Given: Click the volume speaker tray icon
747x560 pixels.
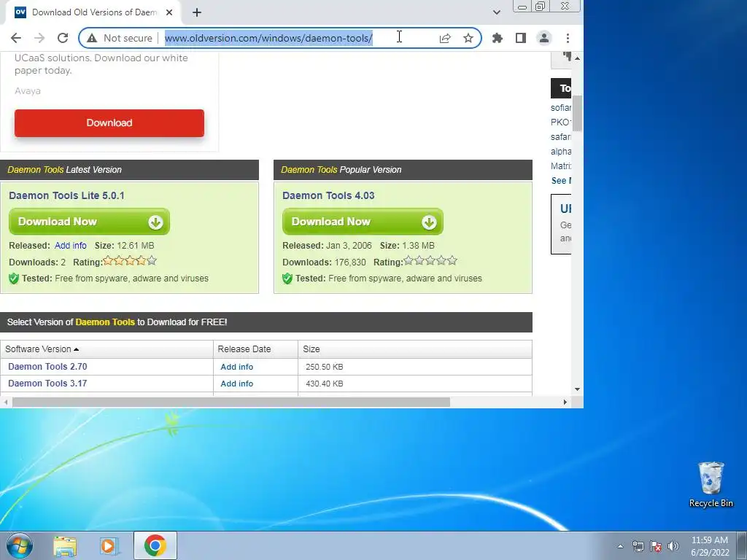Looking at the screenshot, I should coord(673,546).
